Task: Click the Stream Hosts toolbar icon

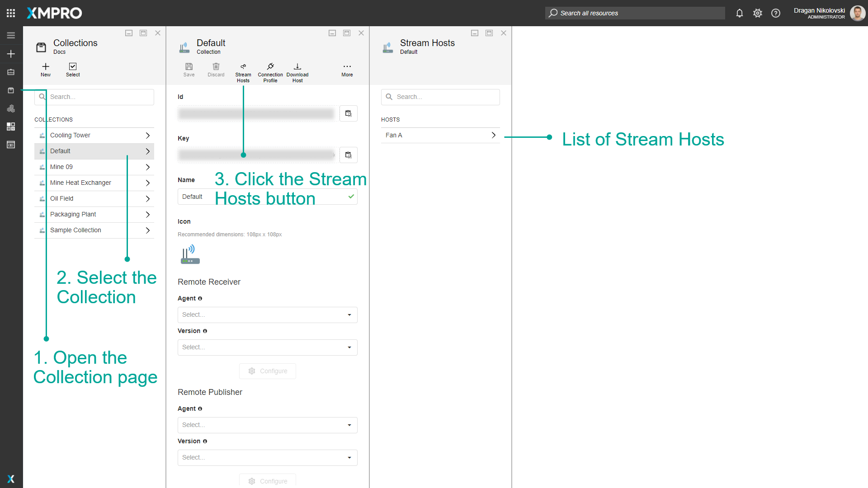Action: tap(243, 71)
